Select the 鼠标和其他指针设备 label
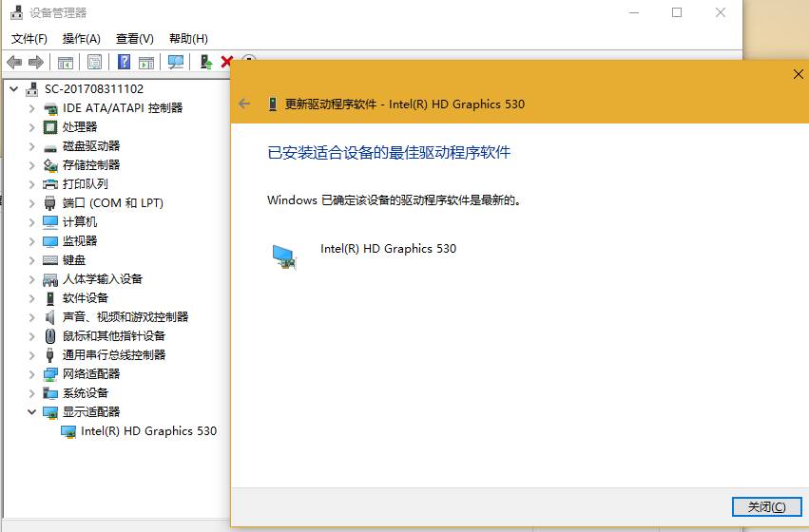This screenshot has width=809, height=532. pos(113,335)
